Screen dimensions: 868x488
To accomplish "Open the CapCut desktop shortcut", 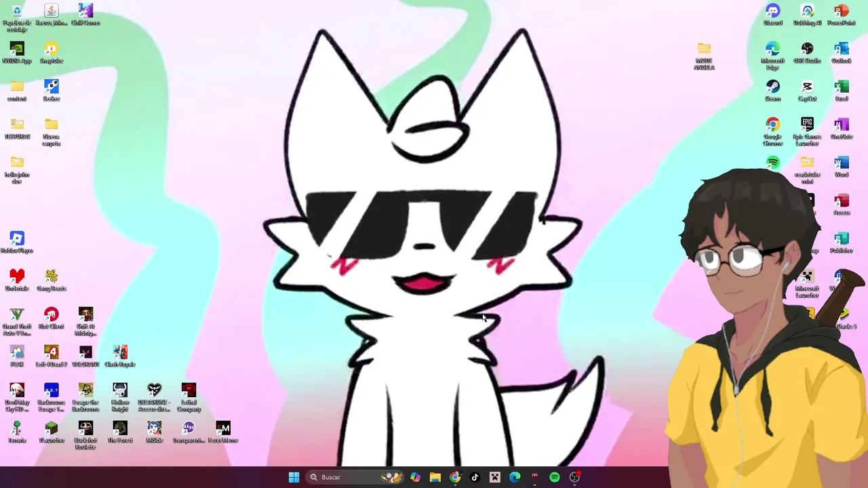I will pos(807,91).
